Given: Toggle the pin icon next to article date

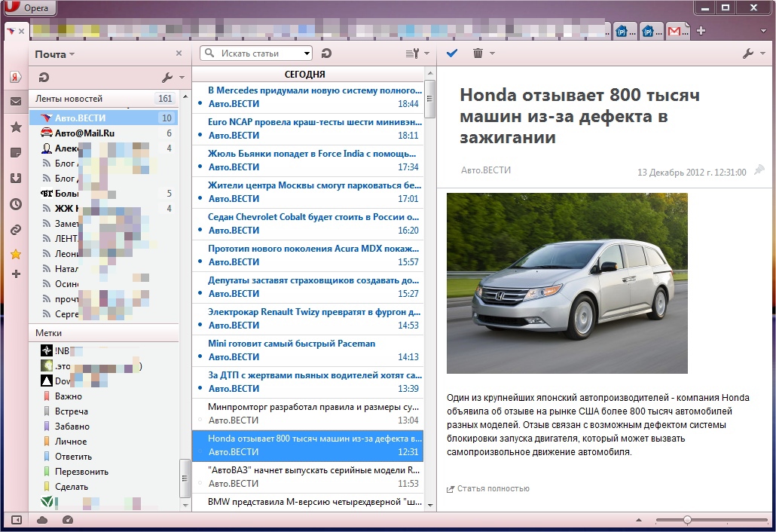Looking at the screenshot, I should click(759, 171).
